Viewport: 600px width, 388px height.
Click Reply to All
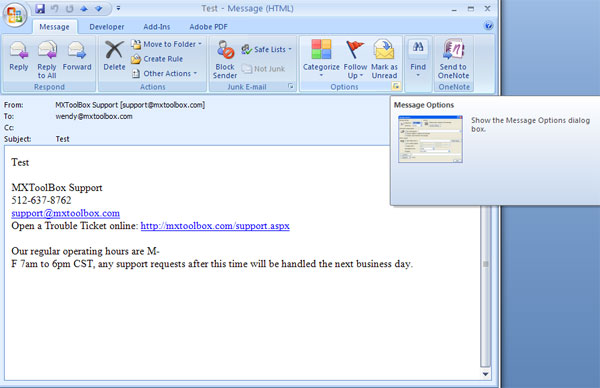click(47, 59)
